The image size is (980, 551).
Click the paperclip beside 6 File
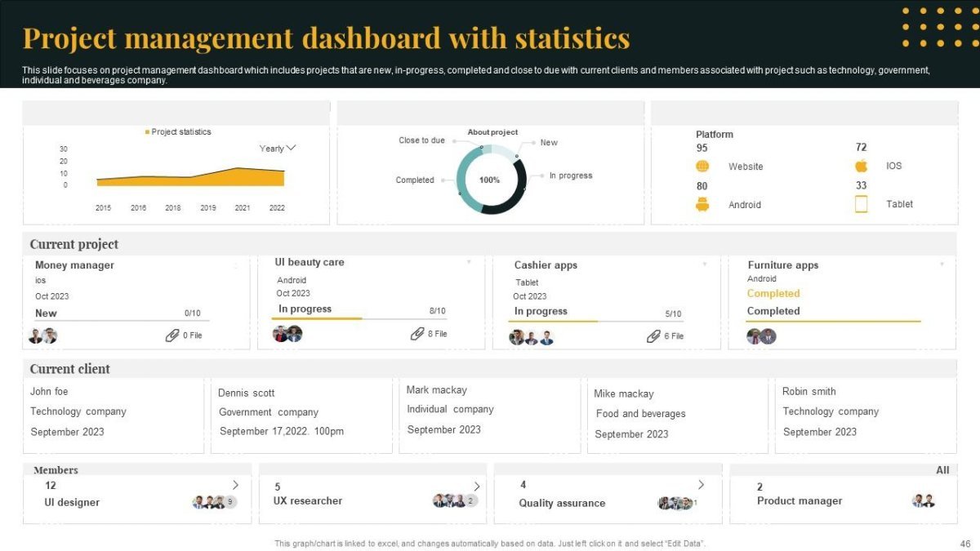(653, 336)
